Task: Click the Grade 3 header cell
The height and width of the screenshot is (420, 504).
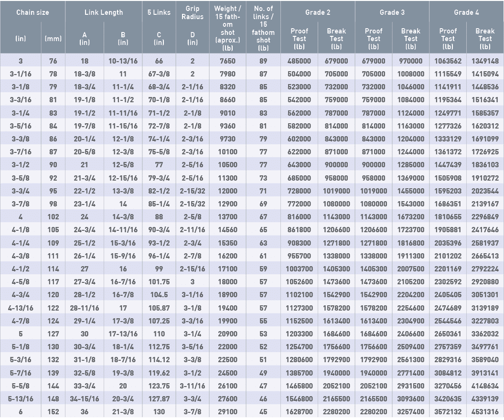Action: point(392,12)
